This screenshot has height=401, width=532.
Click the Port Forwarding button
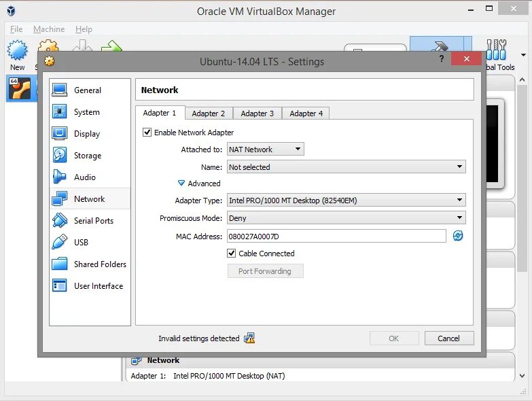point(265,271)
